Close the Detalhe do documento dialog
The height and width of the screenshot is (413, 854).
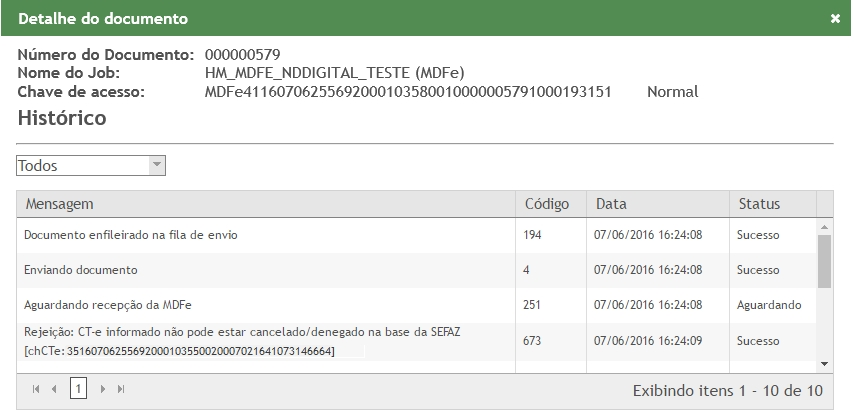coord(835,18)
